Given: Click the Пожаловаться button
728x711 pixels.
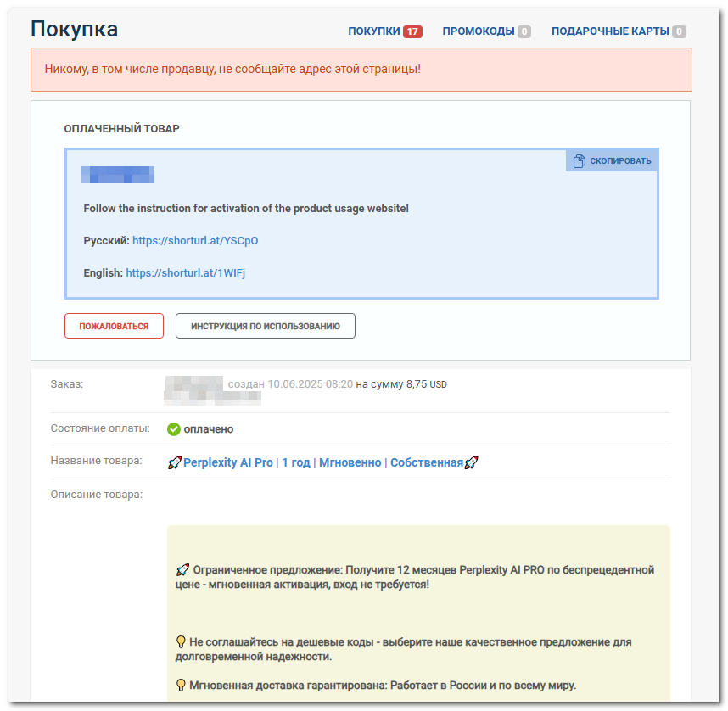Looking at the screenshot, I should pos(114,326).
